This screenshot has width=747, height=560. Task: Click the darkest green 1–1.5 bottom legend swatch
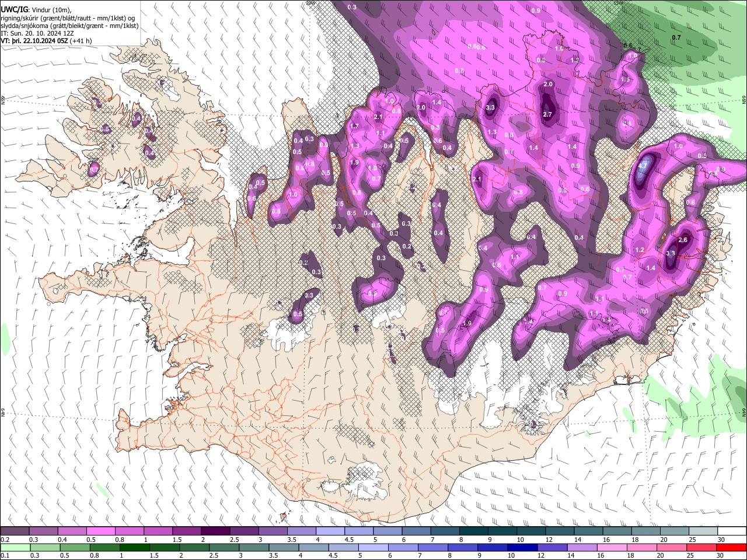(135, 547)
